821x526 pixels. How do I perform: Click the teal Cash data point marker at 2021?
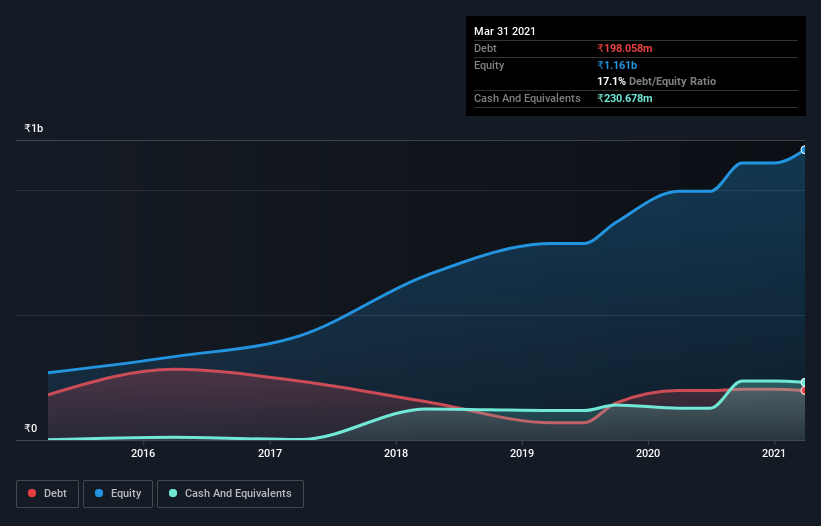click(x=804, y=382)
